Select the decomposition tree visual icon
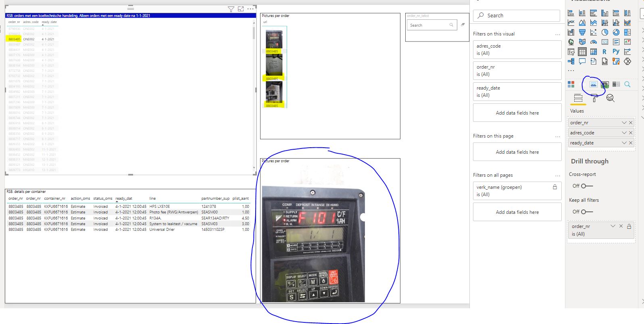 click(x=571, y=61)
